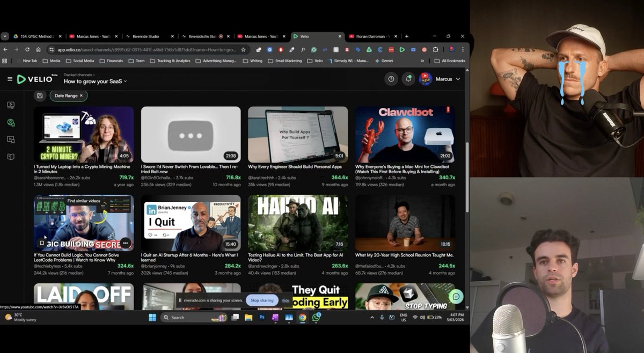Open three-dot menu on LeetCode video
Image resolution: width=644 pixels, height=353 pixels.
[x=125, y=243]
